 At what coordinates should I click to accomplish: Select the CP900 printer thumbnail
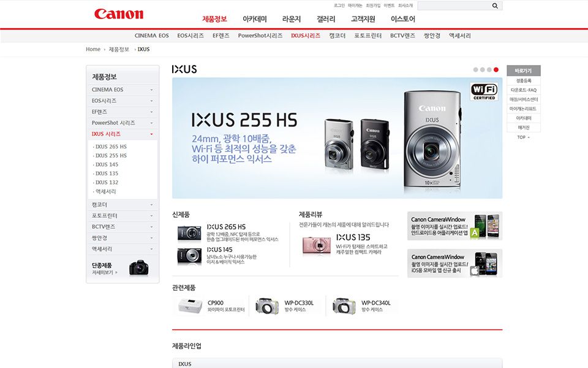coord(190,305)
